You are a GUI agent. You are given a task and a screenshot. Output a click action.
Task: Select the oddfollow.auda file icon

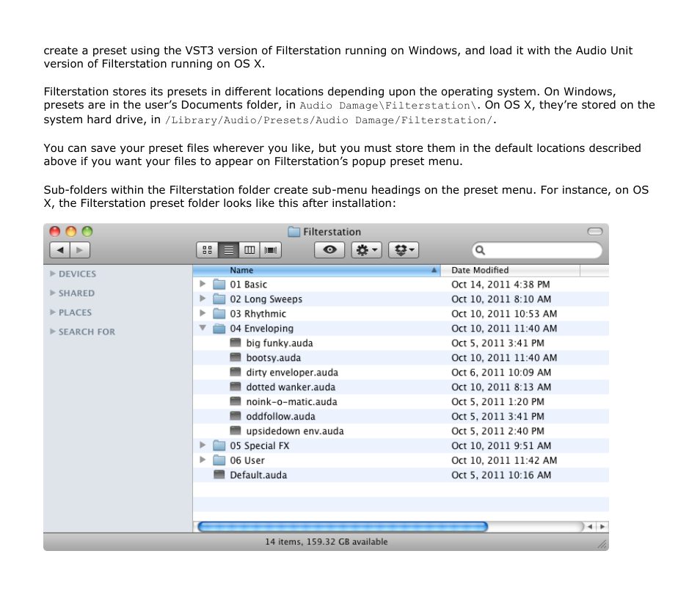[236, 416]
